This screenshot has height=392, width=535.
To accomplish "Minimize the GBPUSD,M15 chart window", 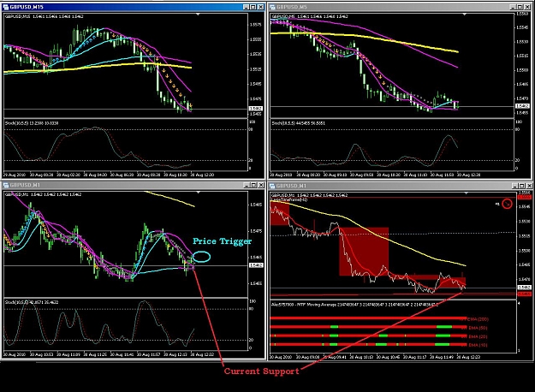I will tap(246, 7).
